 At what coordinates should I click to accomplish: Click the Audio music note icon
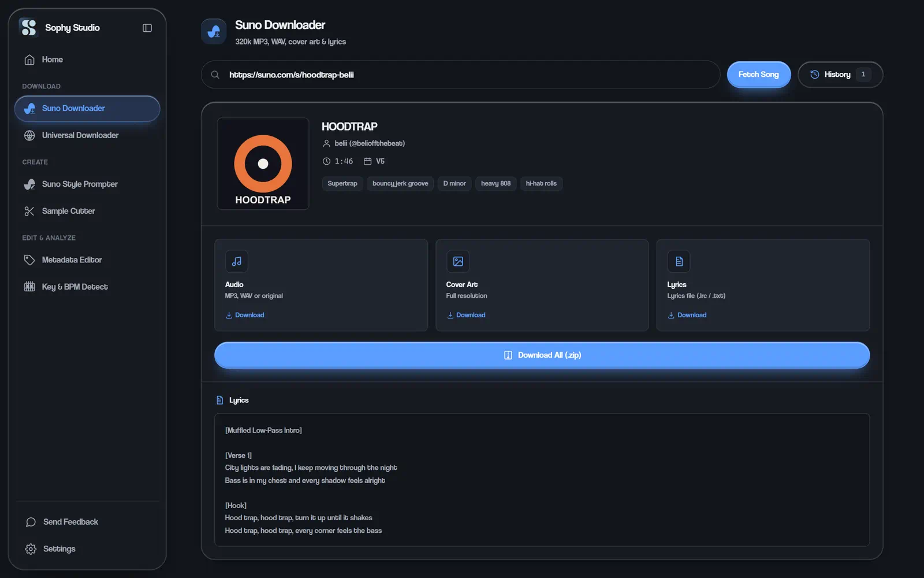coord(237,261)
